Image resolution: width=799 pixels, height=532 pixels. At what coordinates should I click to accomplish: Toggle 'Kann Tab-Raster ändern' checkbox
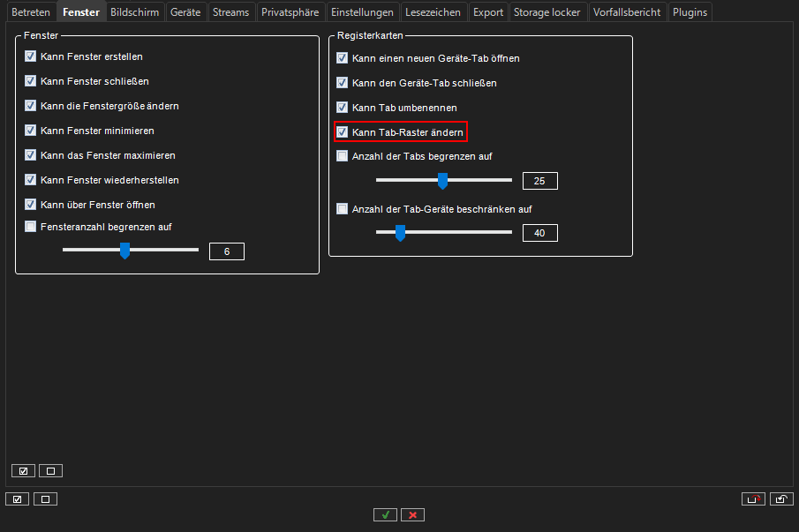click(x=343, y=132)
